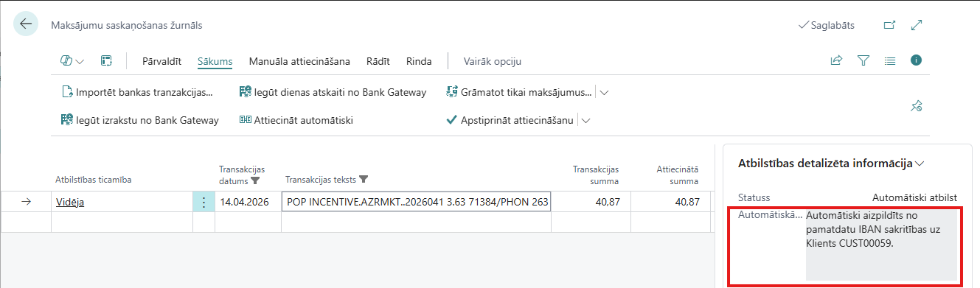Click the Attiecinātā summa column header
This screenshot has height=288, width=980.
pyautogui.click(x=677, y=175)
